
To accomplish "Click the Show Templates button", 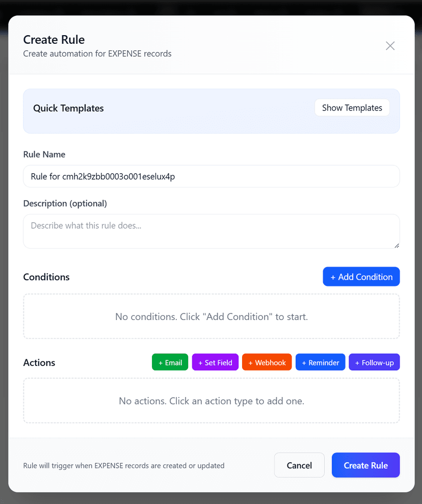I will coord(352,108).
